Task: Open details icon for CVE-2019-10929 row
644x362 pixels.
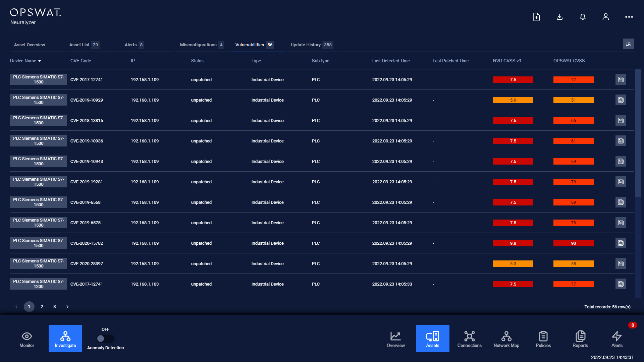Action: tap(621, 100)
